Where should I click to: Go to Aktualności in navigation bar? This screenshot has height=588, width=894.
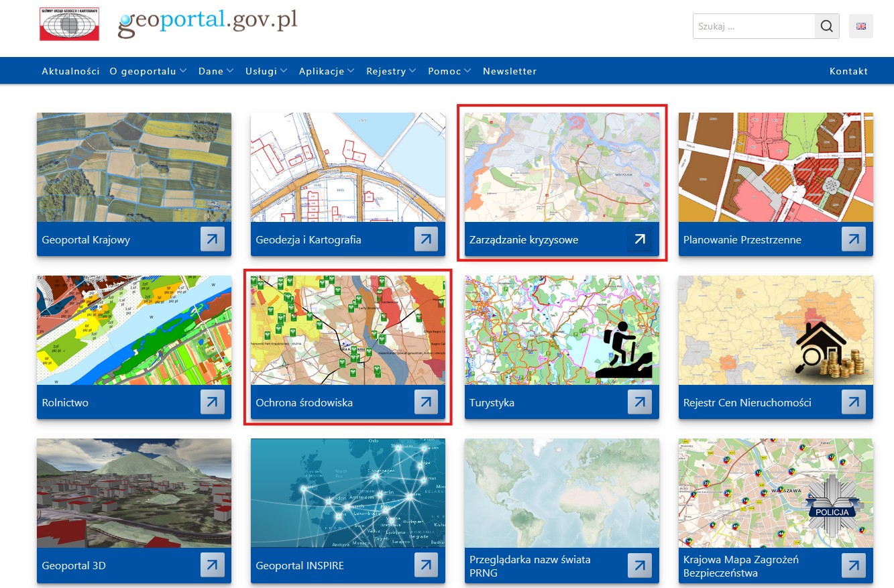click(x=70, y=71)
